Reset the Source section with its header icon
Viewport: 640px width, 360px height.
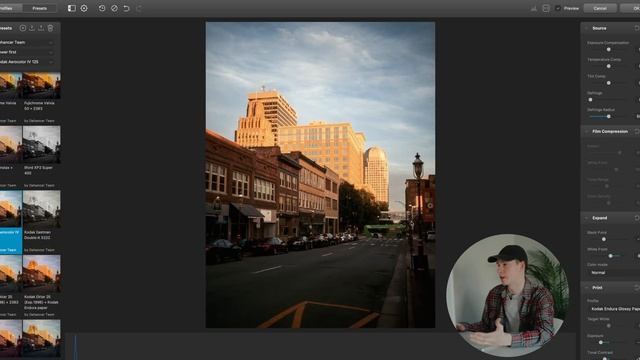point(636,28)
